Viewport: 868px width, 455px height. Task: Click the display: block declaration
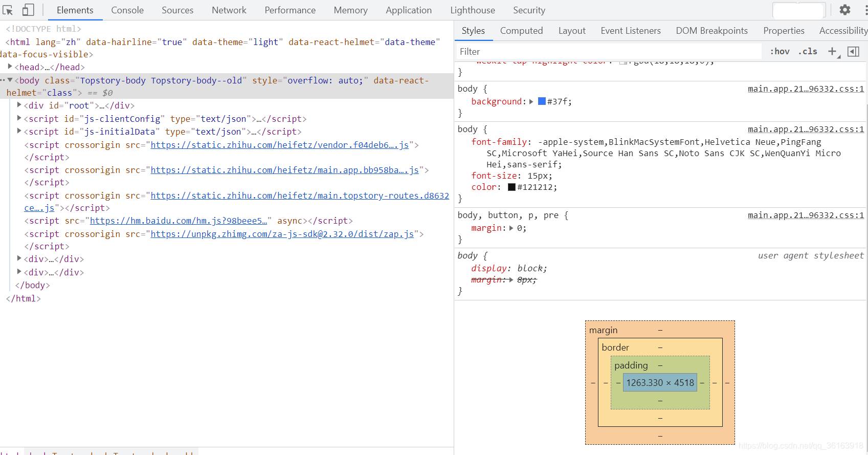click(509, 268)
